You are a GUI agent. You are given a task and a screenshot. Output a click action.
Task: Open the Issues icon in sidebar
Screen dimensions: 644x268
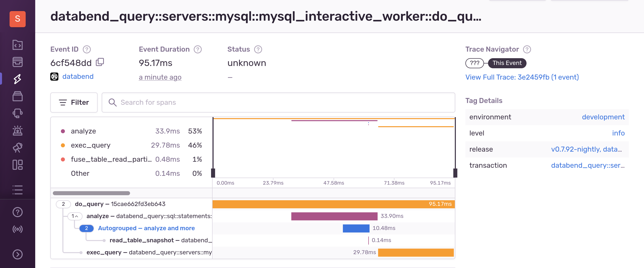click(x=17, y=62)
